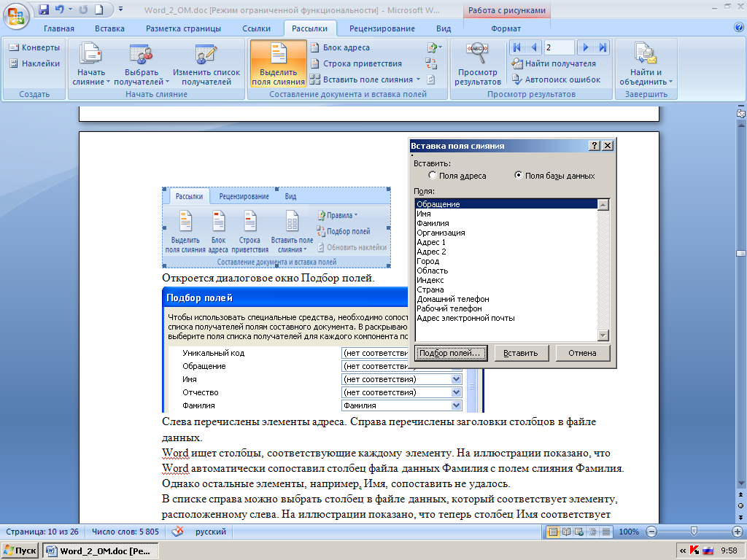Open Формат picture tools tab
The width and height of the screenshot is (747, 560).
point(506,28)
